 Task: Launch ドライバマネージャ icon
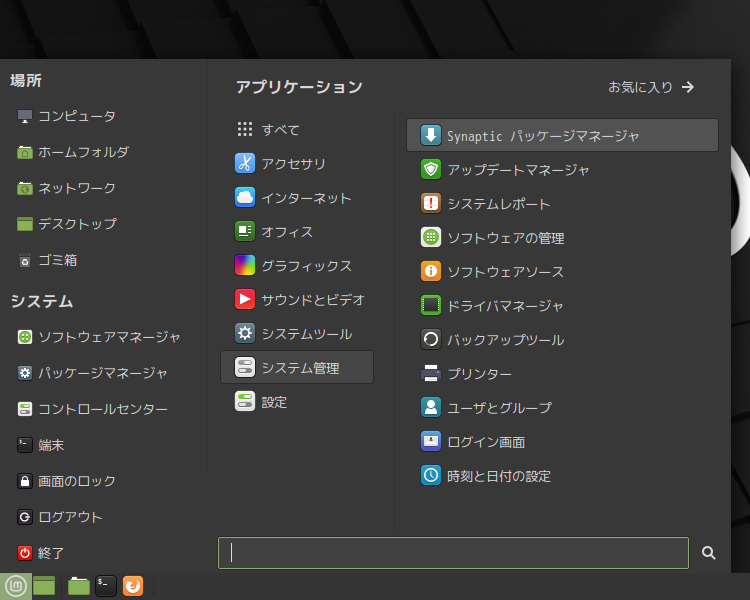(x=431, y=305)
